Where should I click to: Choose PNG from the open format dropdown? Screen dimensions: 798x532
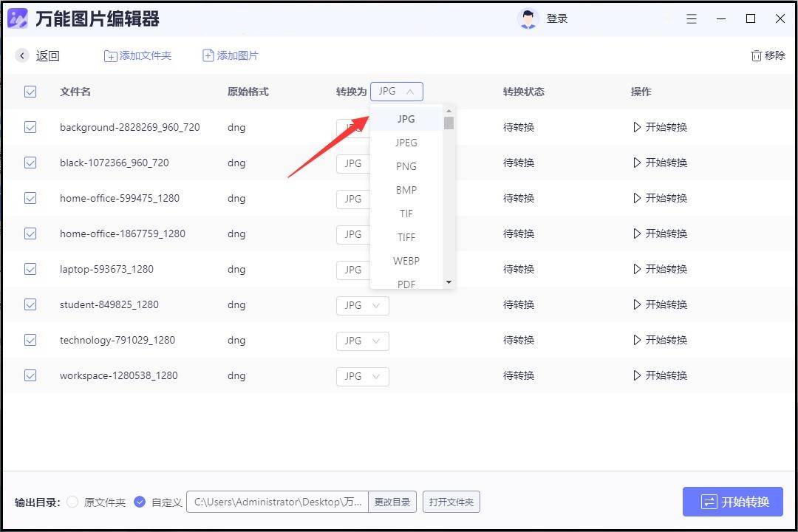pos(406,166)
